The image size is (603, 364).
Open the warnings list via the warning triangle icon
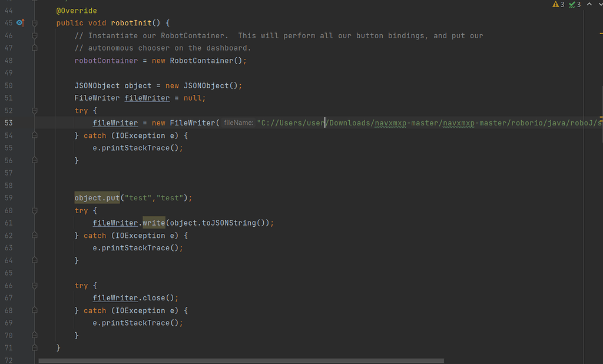coord(556,4)
